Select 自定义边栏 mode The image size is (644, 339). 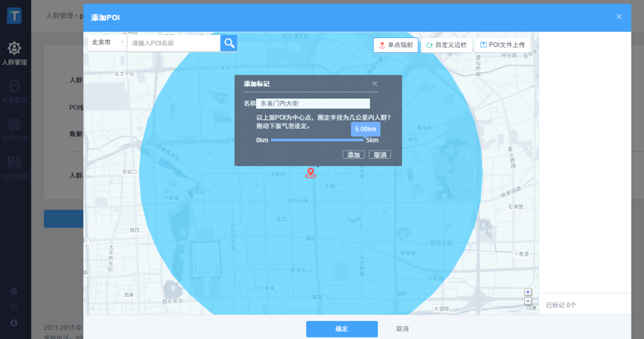446,45
